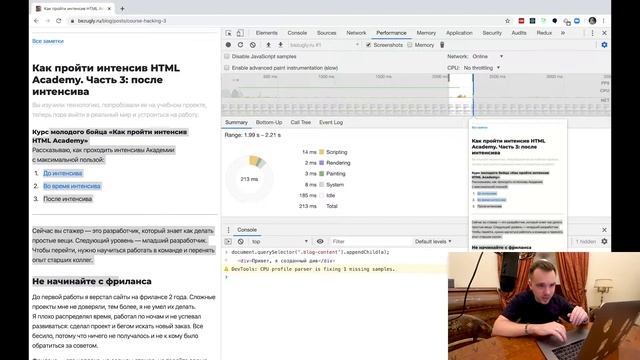Select the Performance tab
The image size is (640, 360).
pos(391,33)
